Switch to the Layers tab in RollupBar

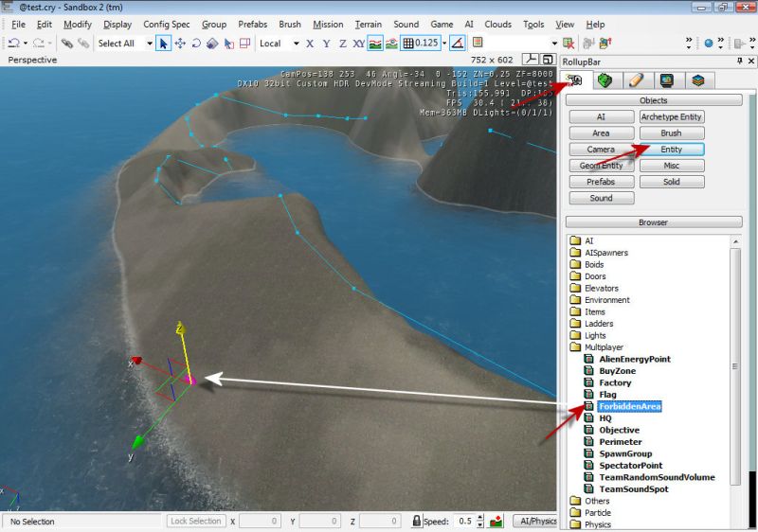698,80
